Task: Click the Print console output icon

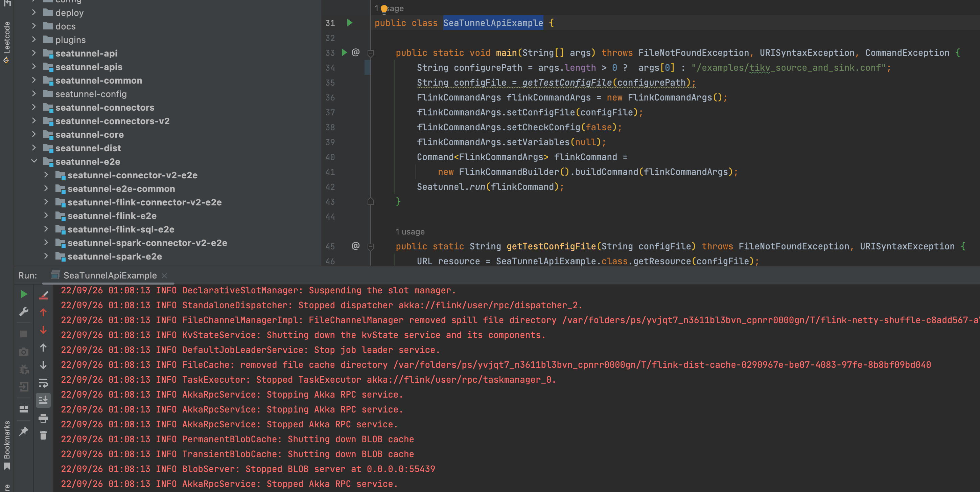Action: 43,418
